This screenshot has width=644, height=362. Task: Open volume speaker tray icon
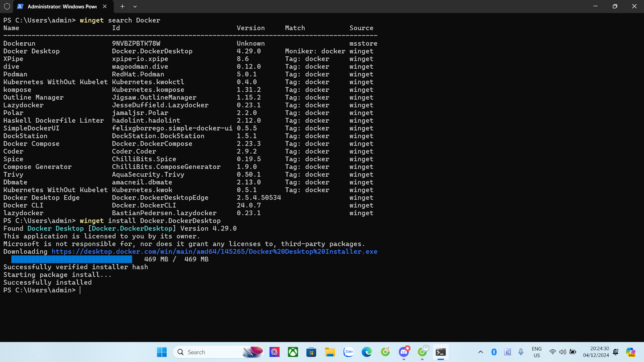pos(563,352)
